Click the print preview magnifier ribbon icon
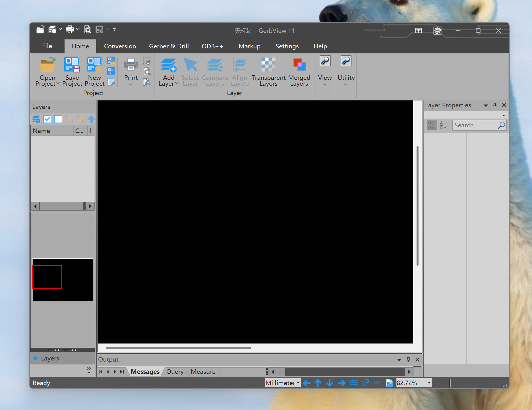532x410 pixels. (x=147, y=71)
